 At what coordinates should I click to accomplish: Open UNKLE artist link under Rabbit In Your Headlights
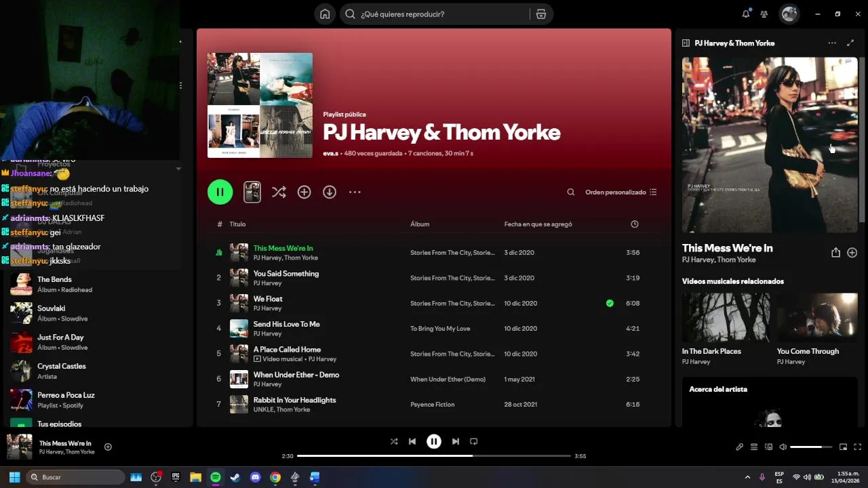pos(263,409)
